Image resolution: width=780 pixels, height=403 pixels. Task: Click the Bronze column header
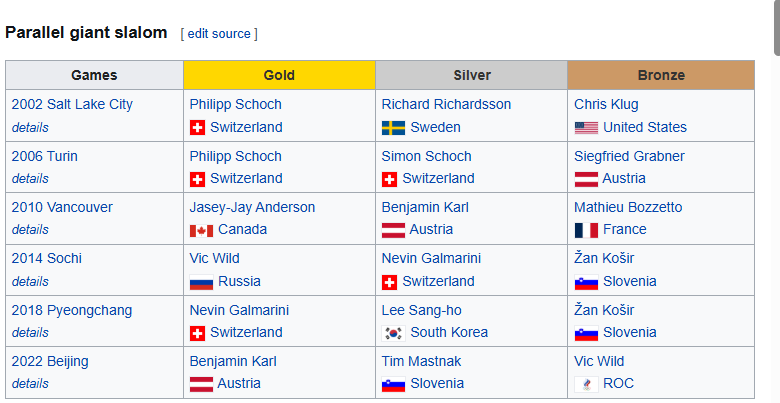pyautogui.click(x=661, y=75)
